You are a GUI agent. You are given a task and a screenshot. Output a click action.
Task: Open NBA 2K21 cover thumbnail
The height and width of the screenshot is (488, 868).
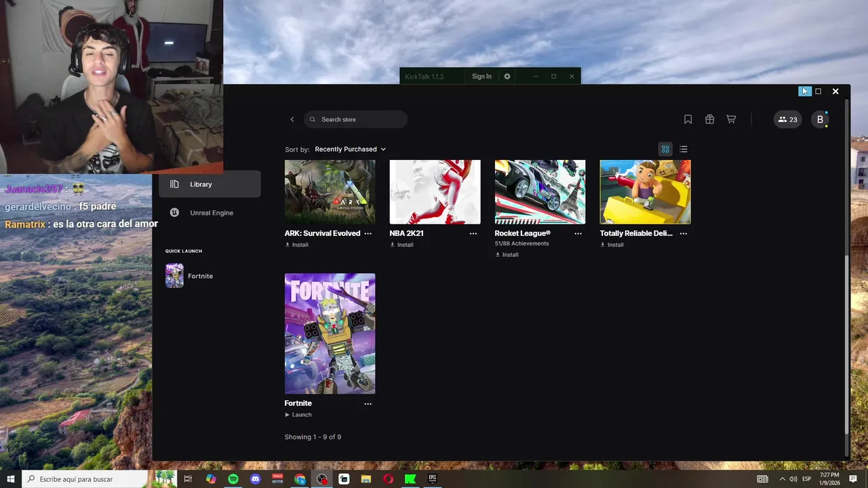coord(435,192)
